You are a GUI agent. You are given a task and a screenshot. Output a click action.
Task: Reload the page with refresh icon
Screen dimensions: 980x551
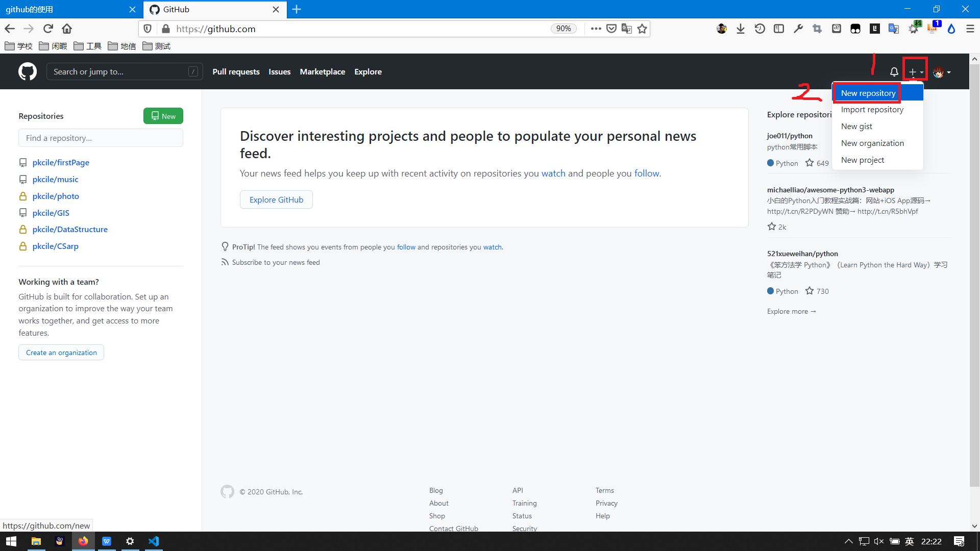click(x=48, y=29)
